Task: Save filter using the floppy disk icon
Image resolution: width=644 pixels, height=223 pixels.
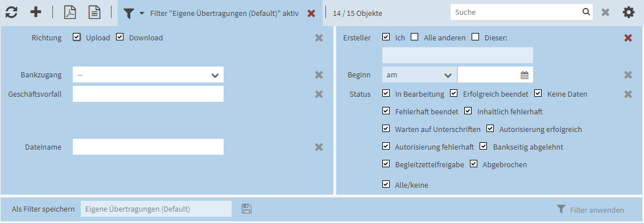Action: tap(246, 209)
